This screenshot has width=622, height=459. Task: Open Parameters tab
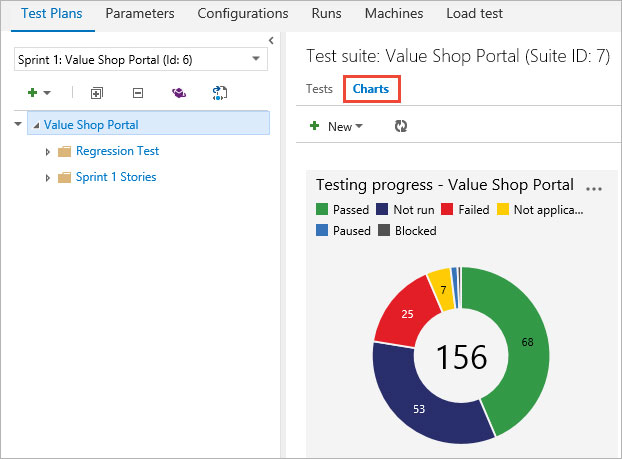(140, 13)
